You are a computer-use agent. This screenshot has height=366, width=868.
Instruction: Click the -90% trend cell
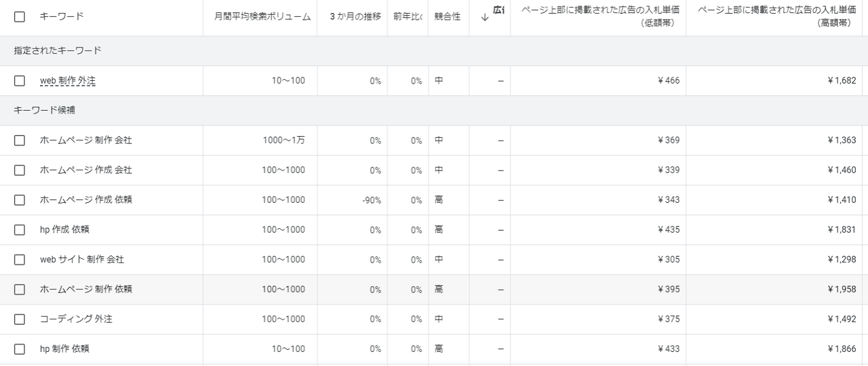pos(372,200)
